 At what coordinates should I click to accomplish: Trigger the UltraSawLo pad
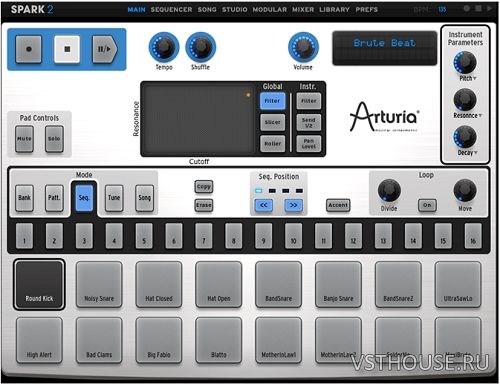(458, 284)
